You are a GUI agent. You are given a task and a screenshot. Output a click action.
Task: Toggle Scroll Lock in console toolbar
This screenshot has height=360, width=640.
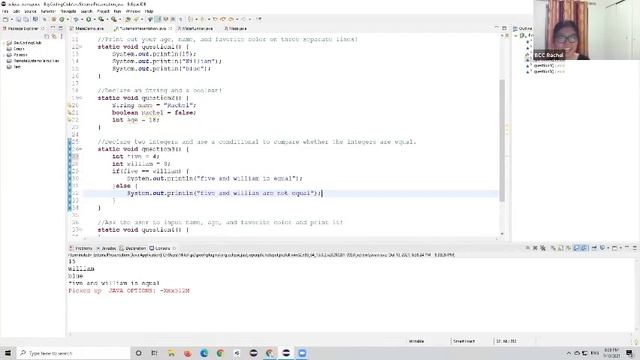point(560,248)
